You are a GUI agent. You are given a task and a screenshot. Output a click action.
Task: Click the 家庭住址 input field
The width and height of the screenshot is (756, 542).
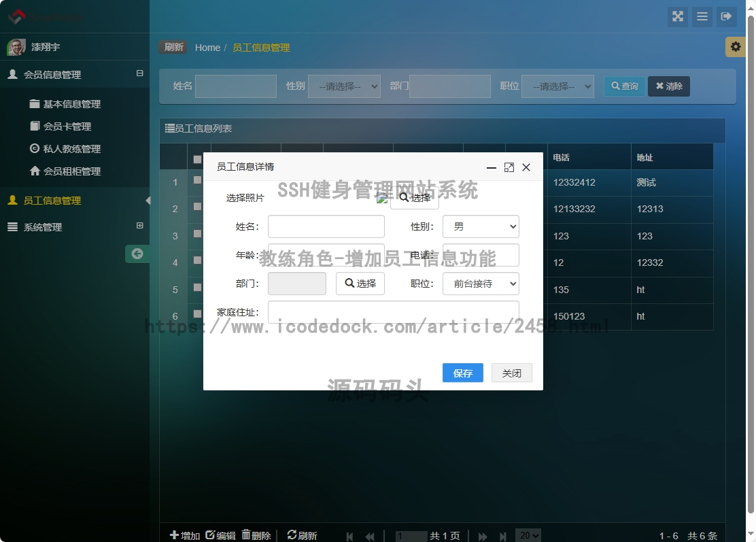coord(394,312)
